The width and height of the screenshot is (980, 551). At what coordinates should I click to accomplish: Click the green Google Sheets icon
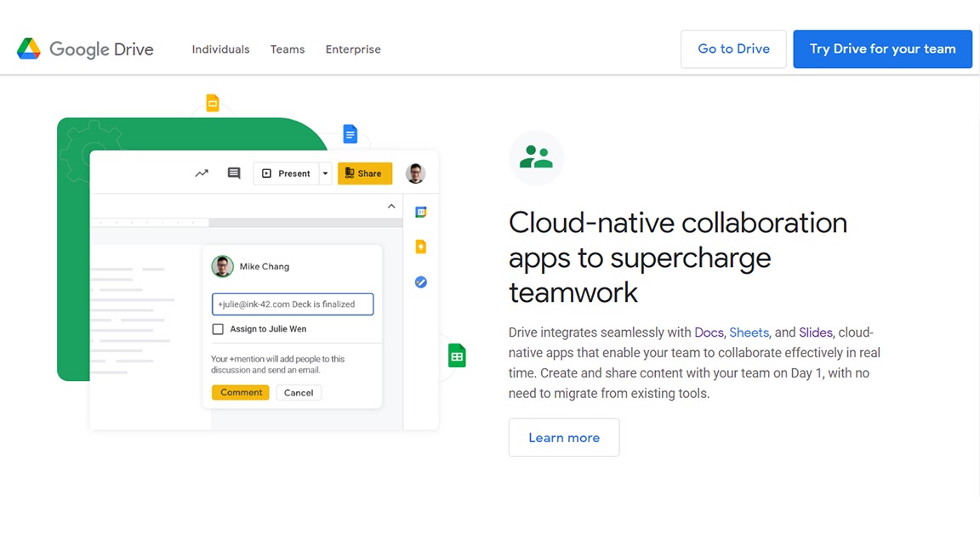pos(457,355)
